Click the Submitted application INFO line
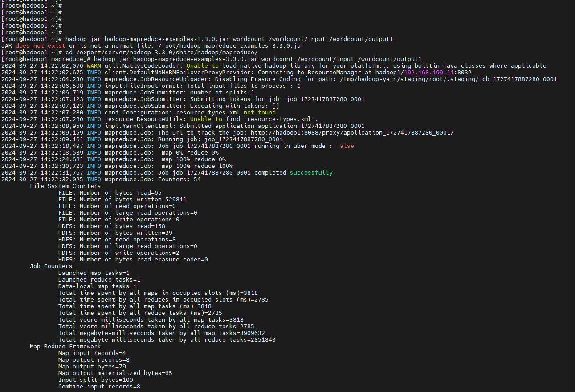 point(223,126)
